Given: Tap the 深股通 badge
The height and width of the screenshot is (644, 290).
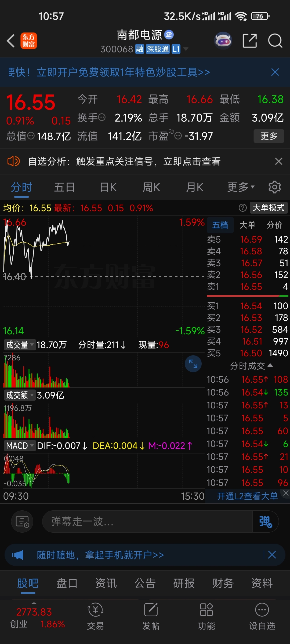Looking at the screenshot, I should pyautogui.click(x=158, y=49).
